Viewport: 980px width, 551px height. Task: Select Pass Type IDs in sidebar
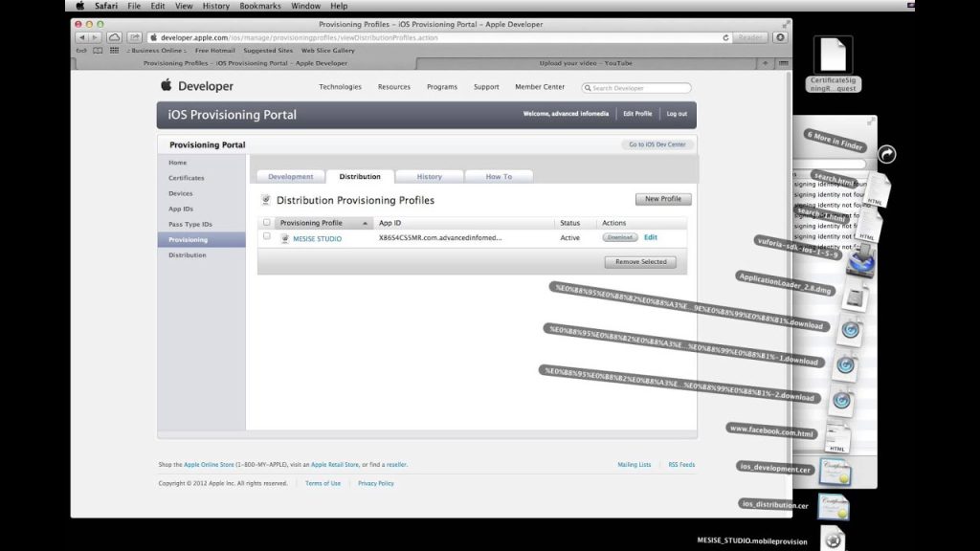(x=190, y=224)
